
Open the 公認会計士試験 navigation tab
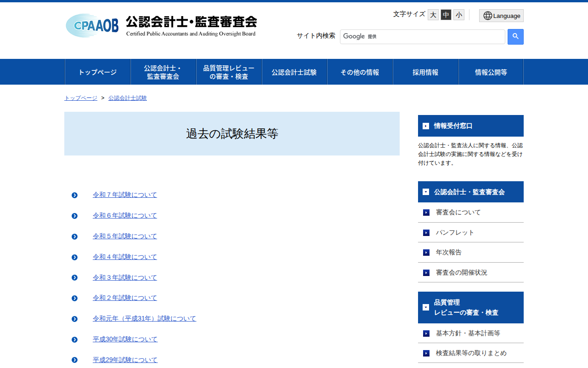pos(294,72)
